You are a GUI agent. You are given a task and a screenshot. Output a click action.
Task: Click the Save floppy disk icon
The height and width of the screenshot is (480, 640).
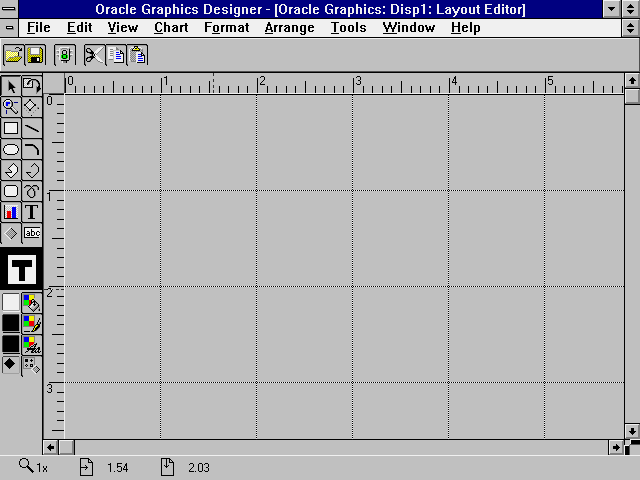35,55
